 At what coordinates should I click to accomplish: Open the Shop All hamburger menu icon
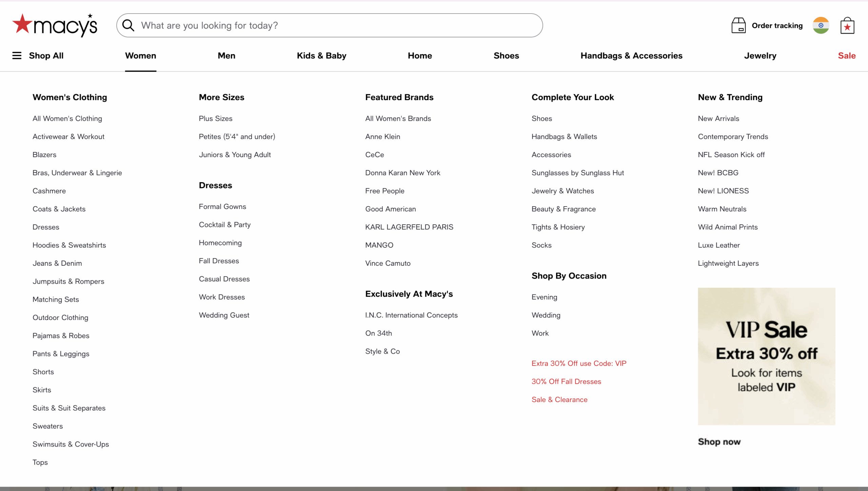[17, 56]
